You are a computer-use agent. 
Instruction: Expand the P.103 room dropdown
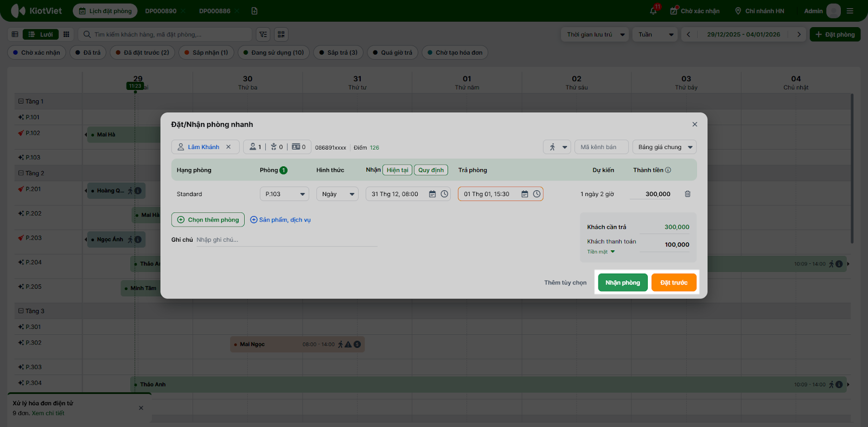[x=284, y=194]
